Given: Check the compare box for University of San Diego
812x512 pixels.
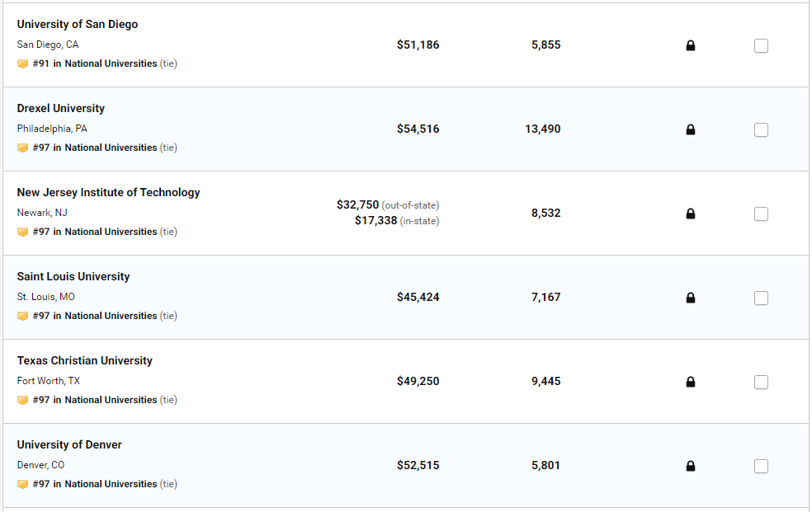Looking at the screenshot, I should [761, 46].
